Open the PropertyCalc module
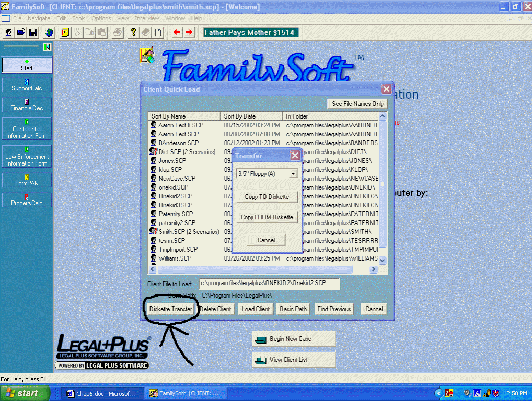 (27, 200)
